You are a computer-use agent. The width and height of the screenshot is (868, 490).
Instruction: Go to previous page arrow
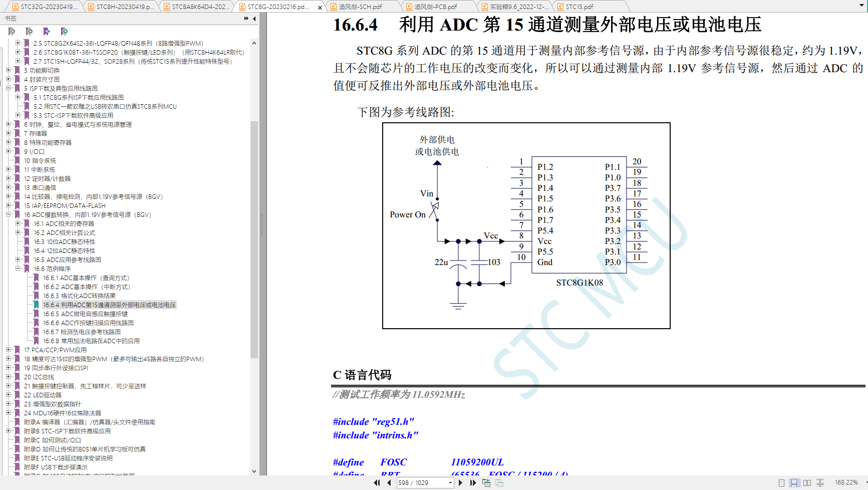point(389,483)
